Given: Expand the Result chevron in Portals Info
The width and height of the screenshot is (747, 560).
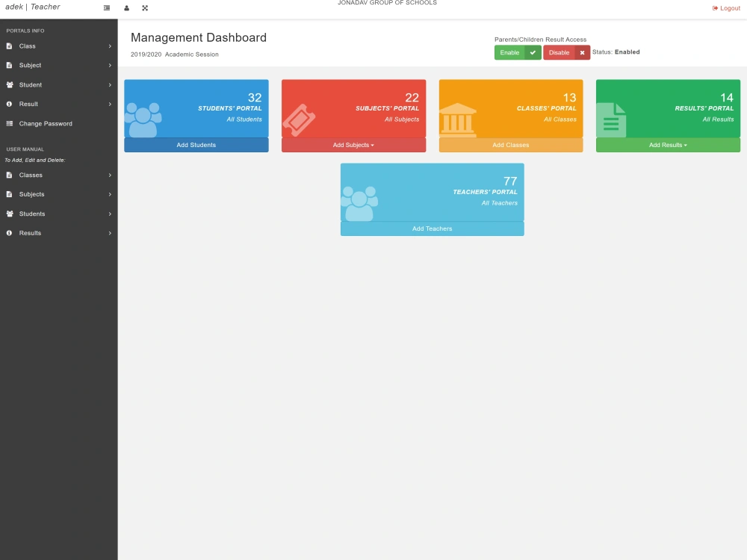Looking at the screenshot, I should coord(110,104).
